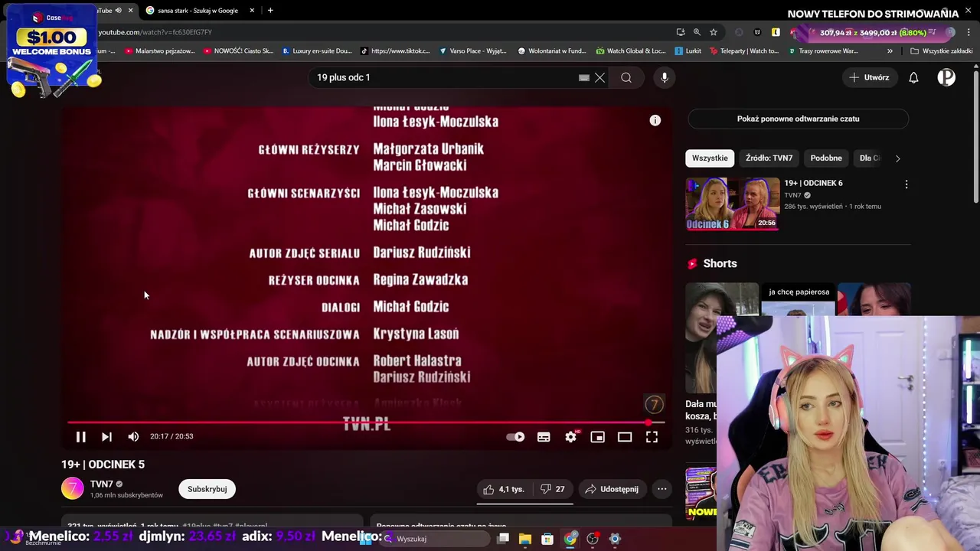Start voice search with microphone
980x551 pixels.
coord(665,77)
